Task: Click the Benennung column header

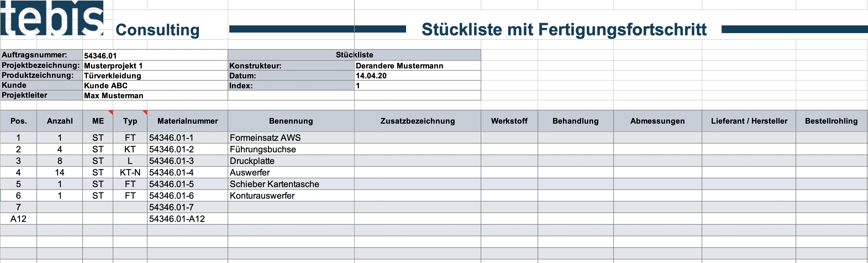Action: click(291, 121)
